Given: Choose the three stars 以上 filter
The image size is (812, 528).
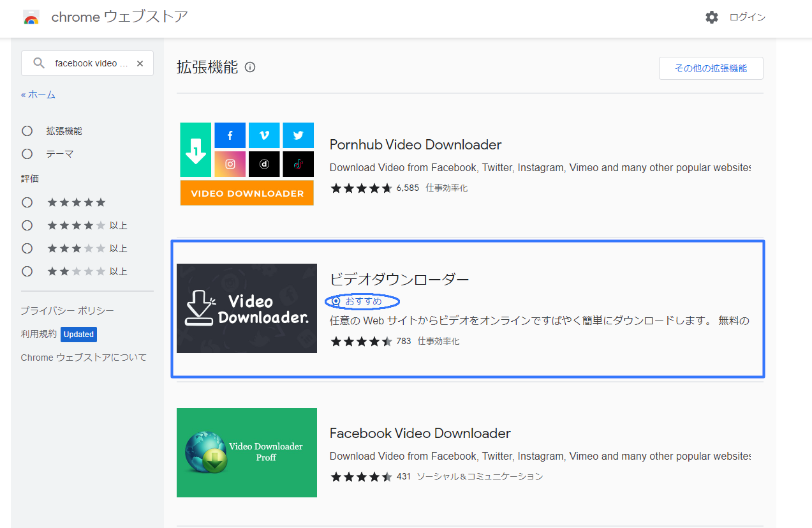Looking at the screenshot, I should point(27,248).
